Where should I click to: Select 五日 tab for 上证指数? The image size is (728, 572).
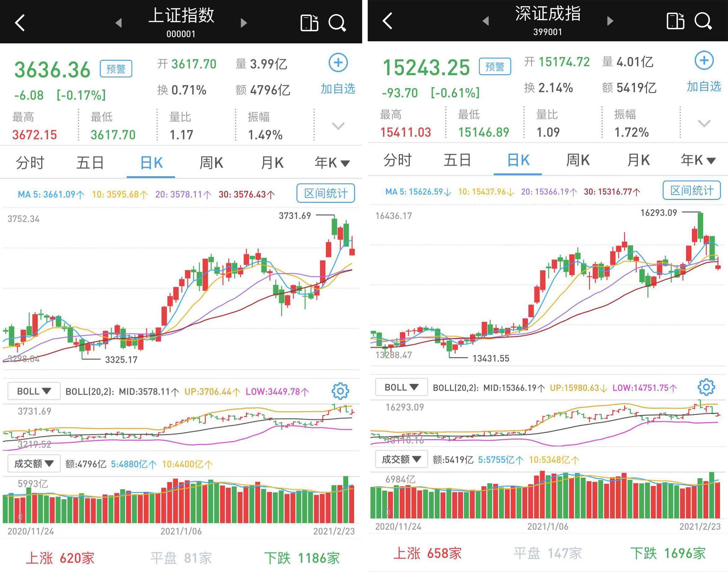click(x=90, y=163)
